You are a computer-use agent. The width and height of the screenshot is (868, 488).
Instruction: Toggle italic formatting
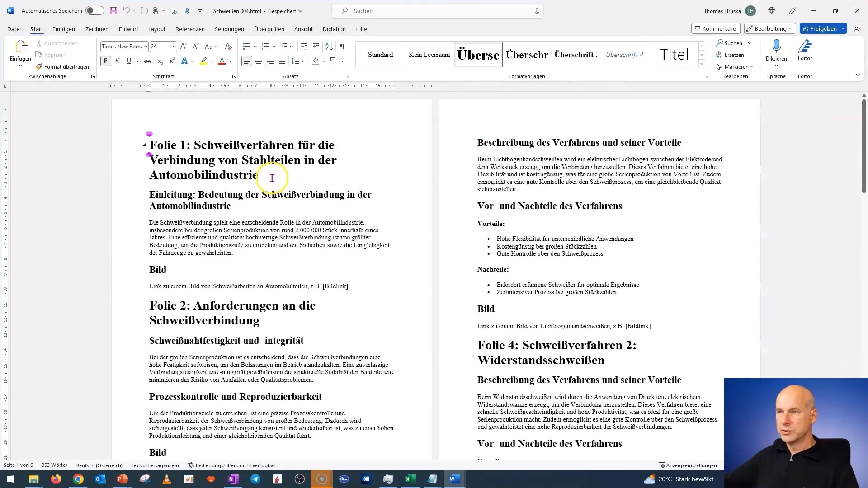pos(117,61)
